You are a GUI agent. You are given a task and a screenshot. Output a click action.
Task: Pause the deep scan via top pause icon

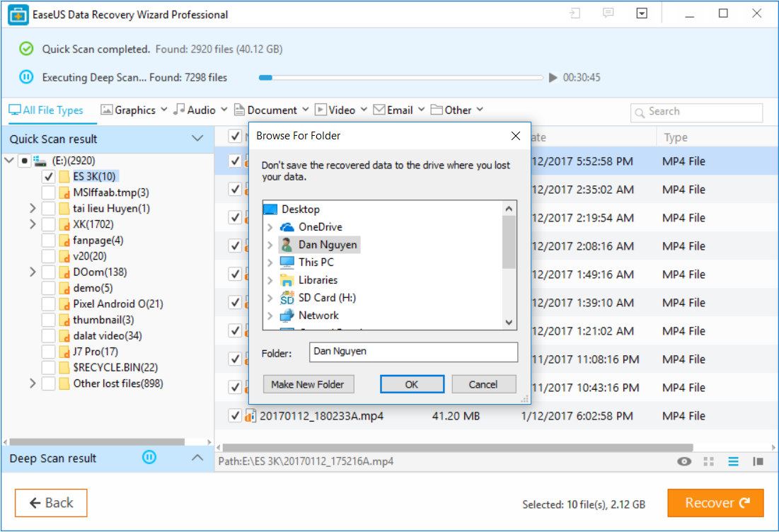point(26,77)
